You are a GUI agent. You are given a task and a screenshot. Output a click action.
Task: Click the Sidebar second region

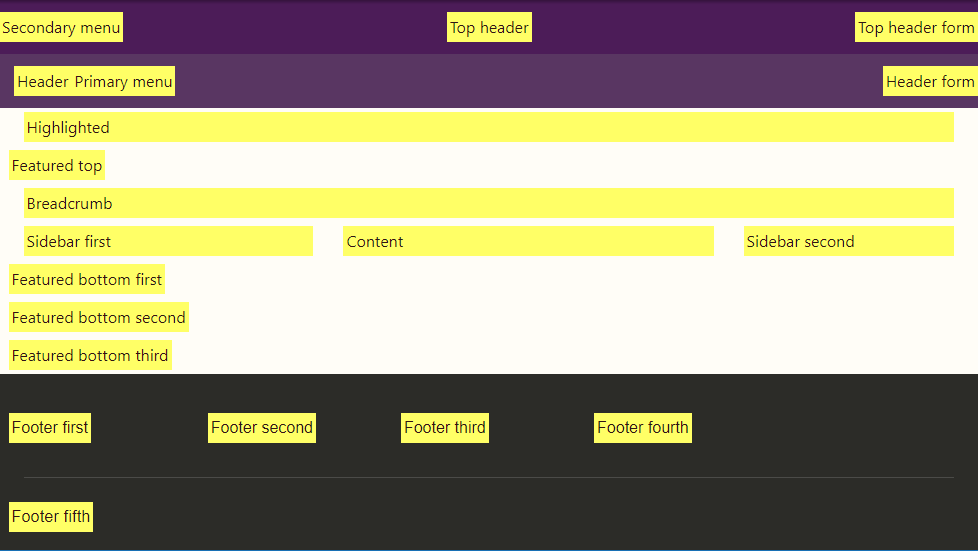pos(849,241)
